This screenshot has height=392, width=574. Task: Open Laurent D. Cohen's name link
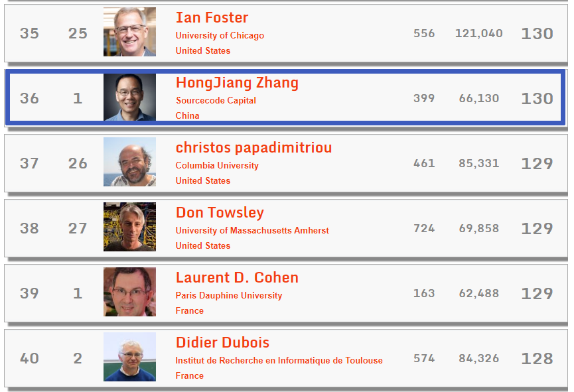(x=237, y=277)
